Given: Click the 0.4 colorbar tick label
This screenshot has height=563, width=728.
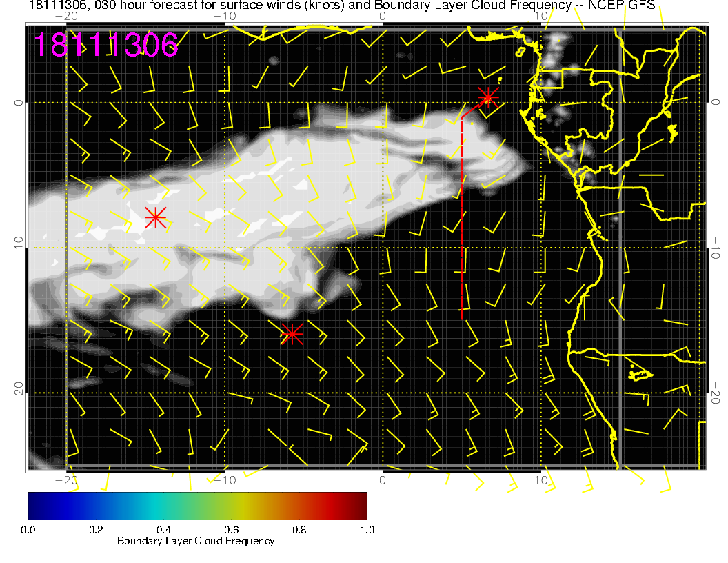Looking at the screenshot, I should [164, 530].
